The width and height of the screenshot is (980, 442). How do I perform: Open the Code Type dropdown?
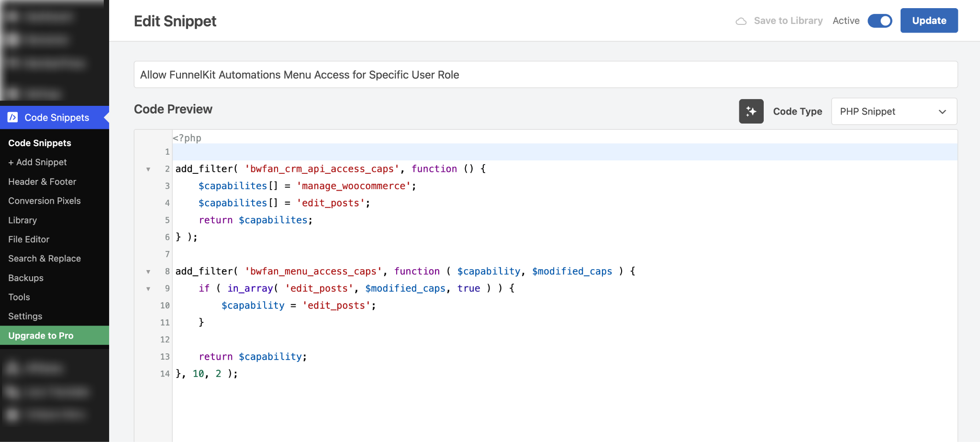click(893, 112)
